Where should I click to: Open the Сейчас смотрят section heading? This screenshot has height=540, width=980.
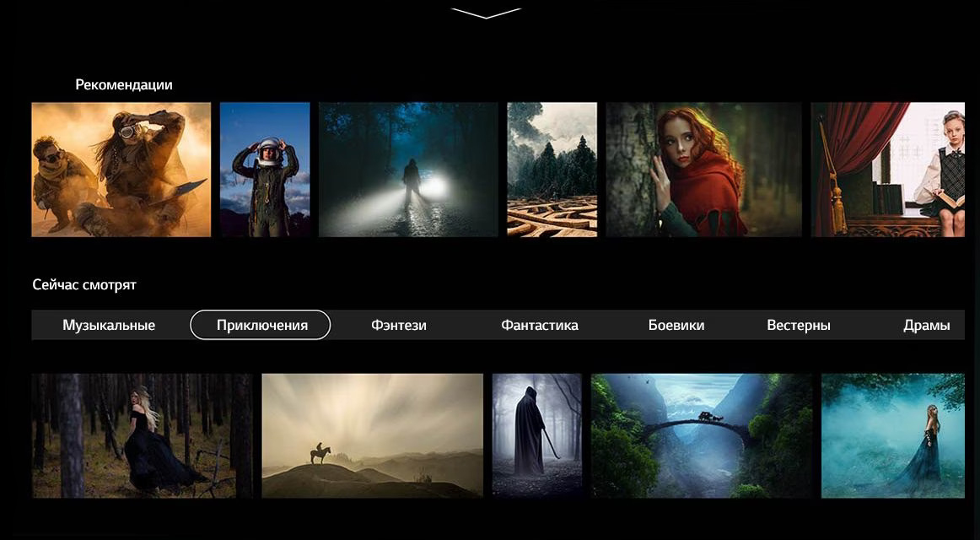pyautogui.click(x=84, y=284)
